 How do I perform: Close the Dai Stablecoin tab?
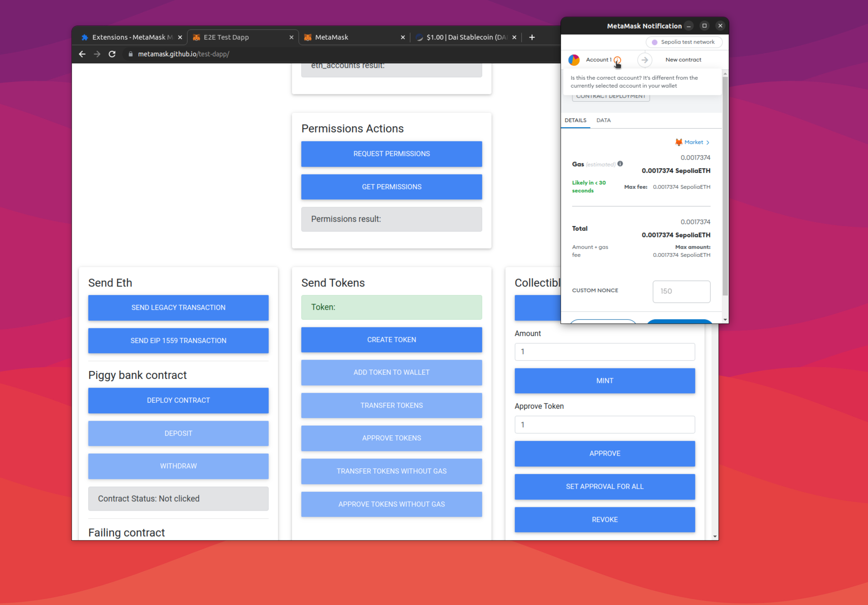(x=514, y=37)
